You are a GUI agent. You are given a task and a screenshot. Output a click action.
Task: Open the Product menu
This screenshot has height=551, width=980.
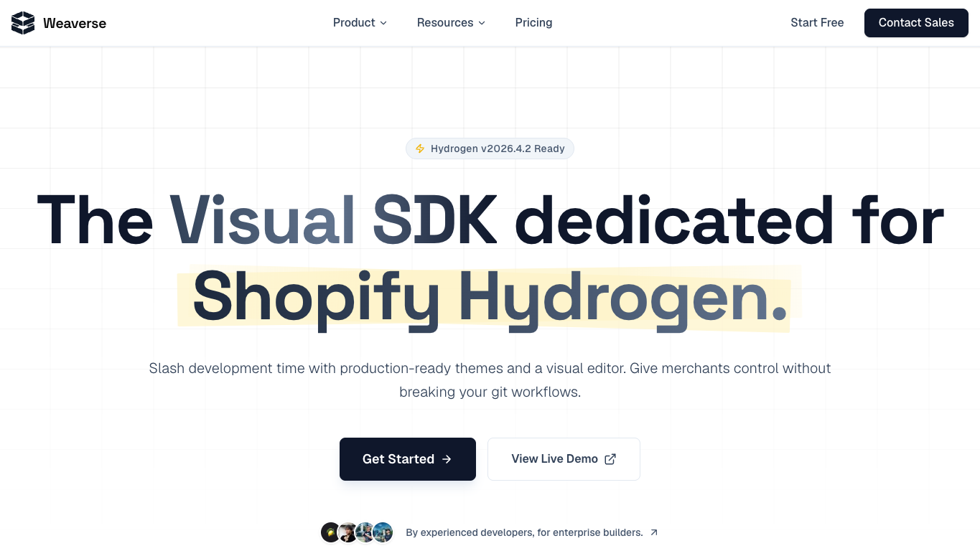(x=360, y=23)
